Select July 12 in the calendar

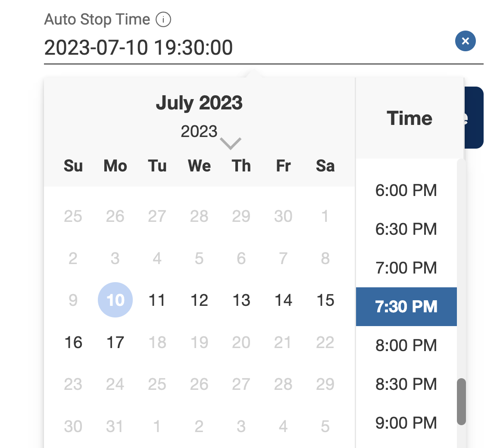point(199,300)
